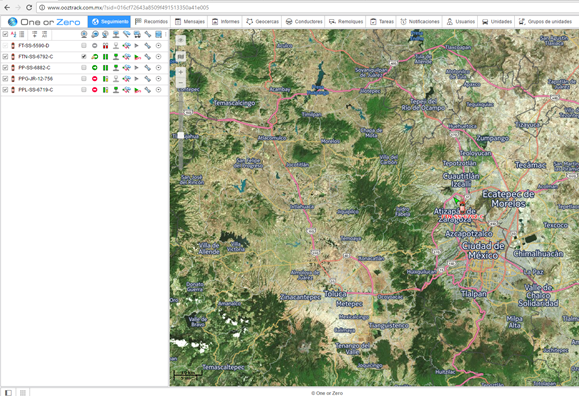Click the red stopped icon for PPG-JR-12-756

pyautogui.click(x=95, y=79)
